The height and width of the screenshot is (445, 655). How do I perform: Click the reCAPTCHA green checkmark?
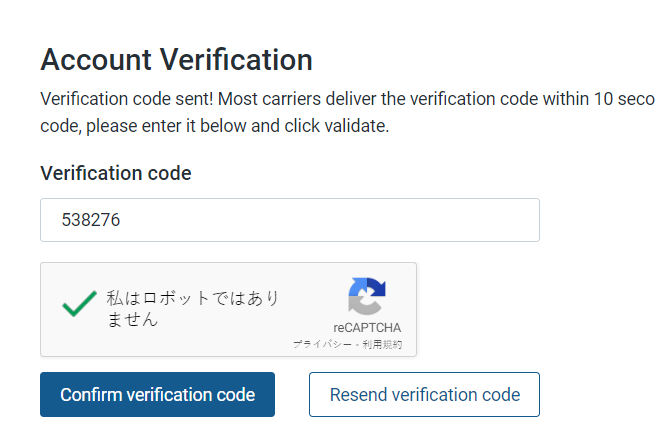point(79,304)
